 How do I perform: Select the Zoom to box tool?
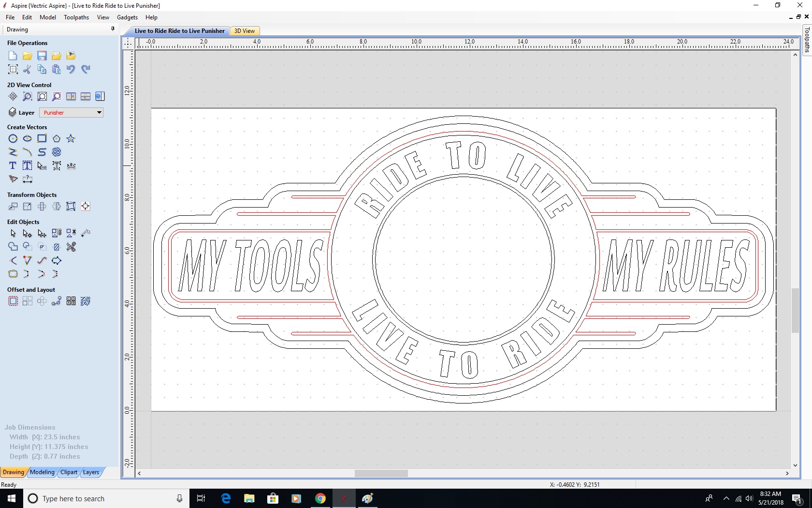[x=28, y=96]
